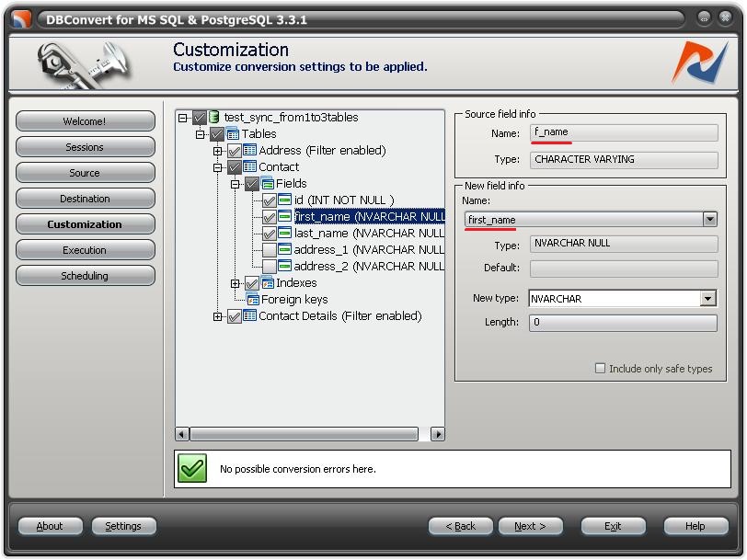Switch to the Source step
The width and height of the screenshot is (747, 560).
[x=85, y=172]
